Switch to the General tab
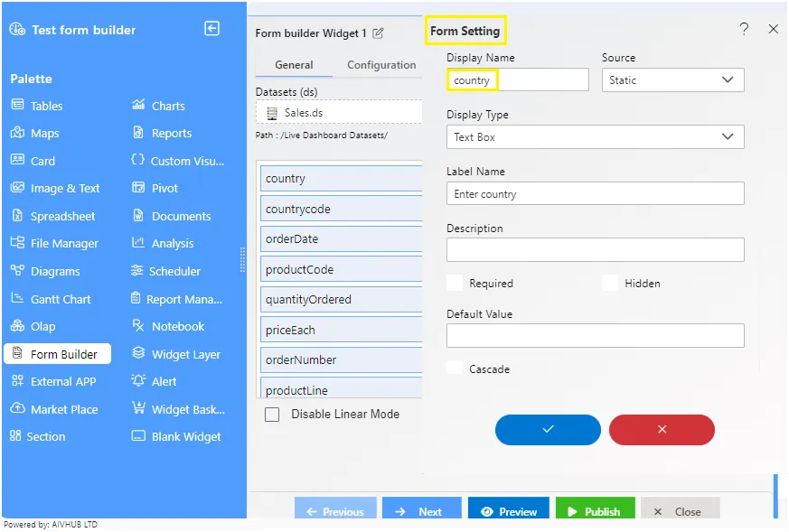This screenshot has width=789, height=532. click(x=294, y=65)
